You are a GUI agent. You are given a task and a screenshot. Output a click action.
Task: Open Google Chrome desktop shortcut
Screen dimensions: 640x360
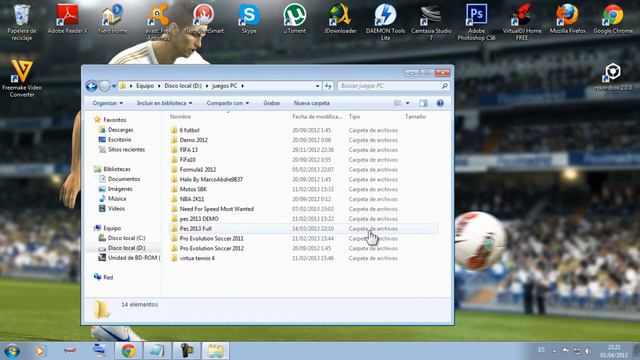613,19
